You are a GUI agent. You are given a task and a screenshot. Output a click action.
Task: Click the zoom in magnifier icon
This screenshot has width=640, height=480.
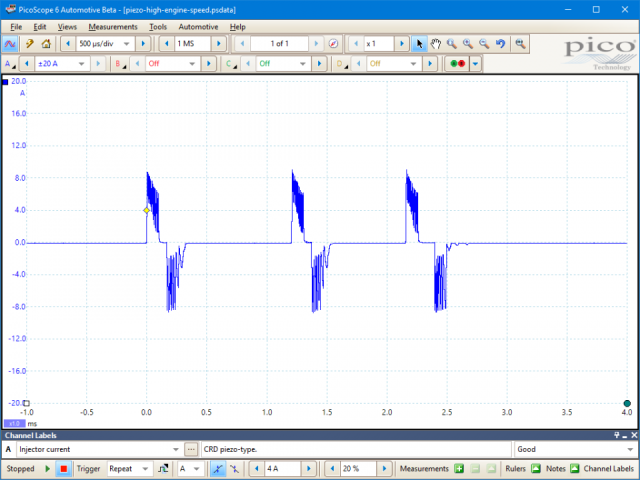[468, 44]
